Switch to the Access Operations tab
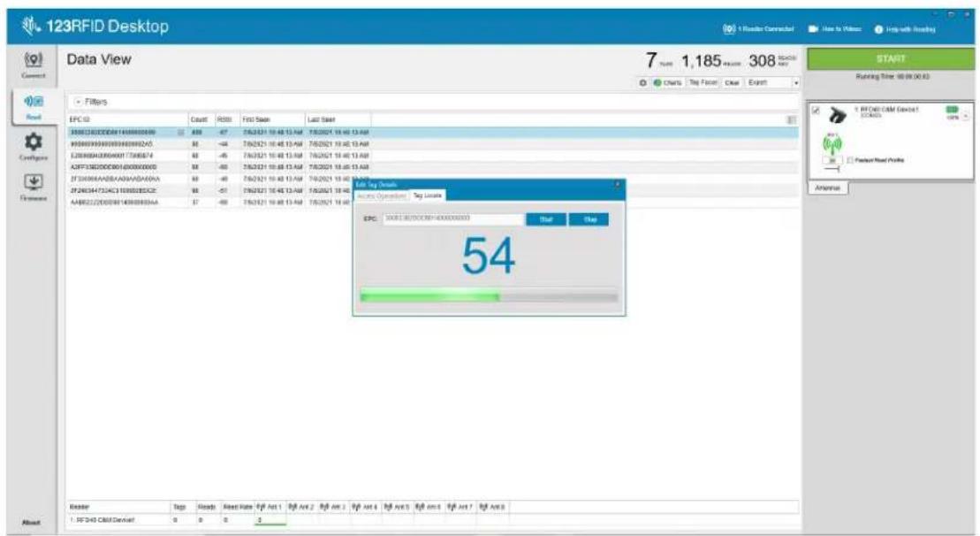 [x=381, y=195]
